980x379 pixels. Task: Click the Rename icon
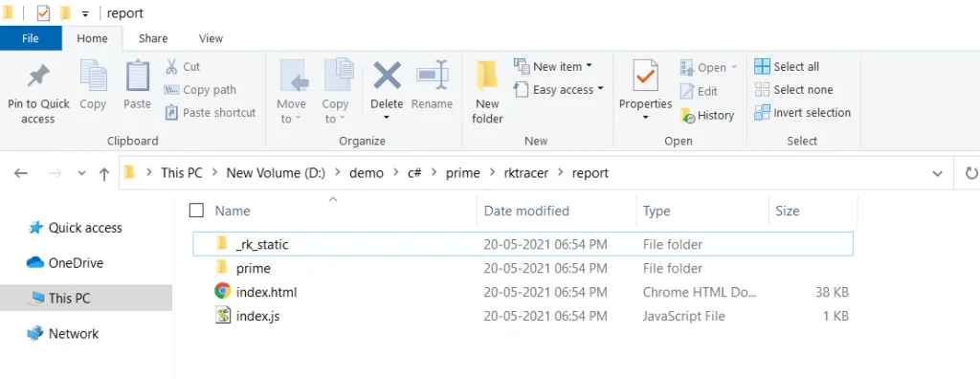tap(433, 76)
